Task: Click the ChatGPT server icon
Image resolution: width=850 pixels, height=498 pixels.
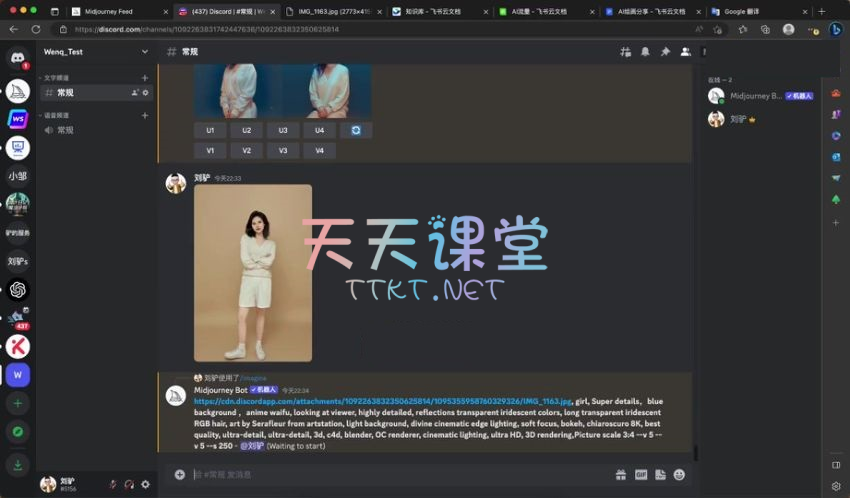Action: pyautogui.click(x=18, y=290)
